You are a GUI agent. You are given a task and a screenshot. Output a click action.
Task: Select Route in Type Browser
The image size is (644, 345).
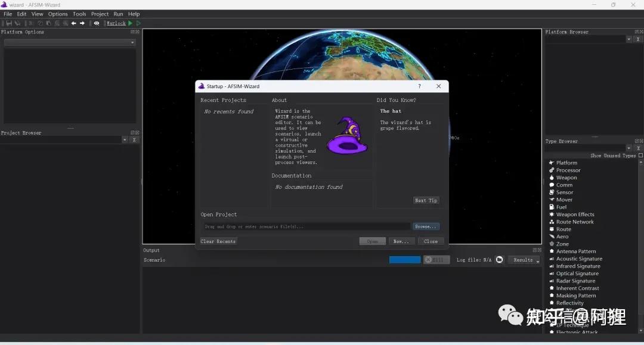point(563,229)
